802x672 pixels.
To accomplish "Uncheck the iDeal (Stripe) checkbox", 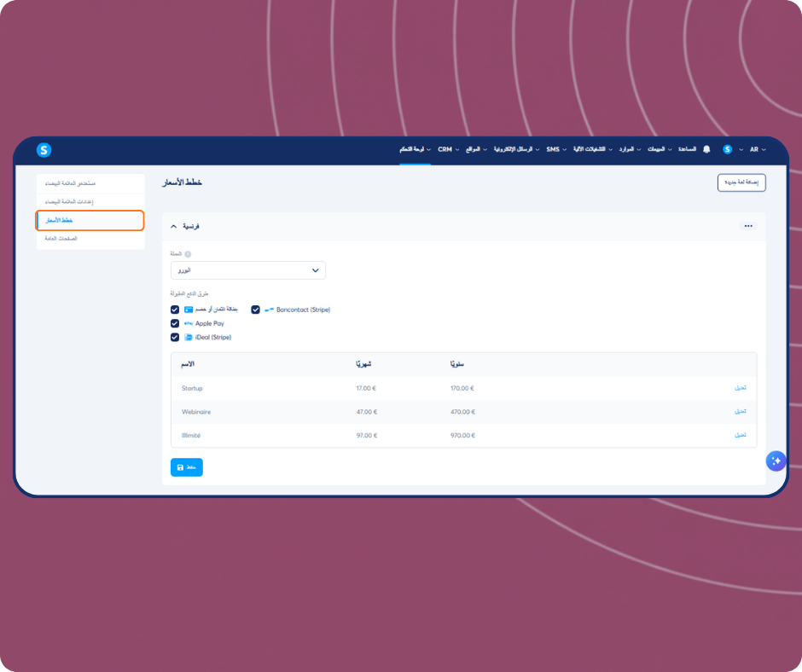I will pyautogui.click(x=175, y=337).
